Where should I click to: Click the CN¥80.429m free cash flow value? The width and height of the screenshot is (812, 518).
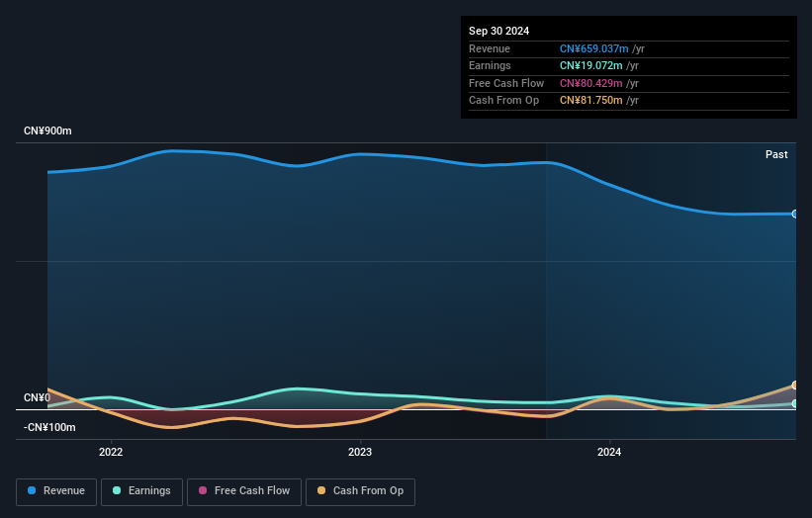click(x=590, y=83)
